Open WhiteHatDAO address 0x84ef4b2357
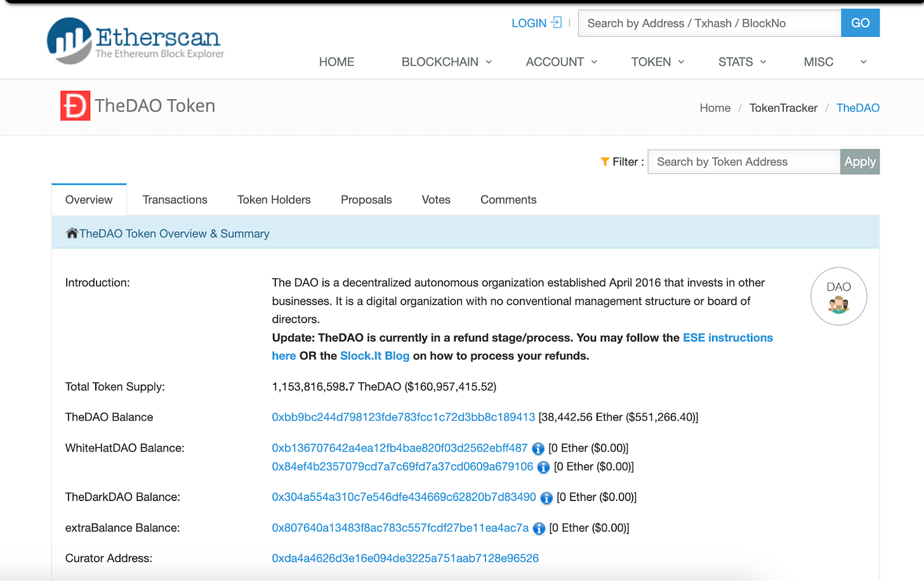Image resolution: width=924 pixels, height=581 pixels. tap(402, 466)
